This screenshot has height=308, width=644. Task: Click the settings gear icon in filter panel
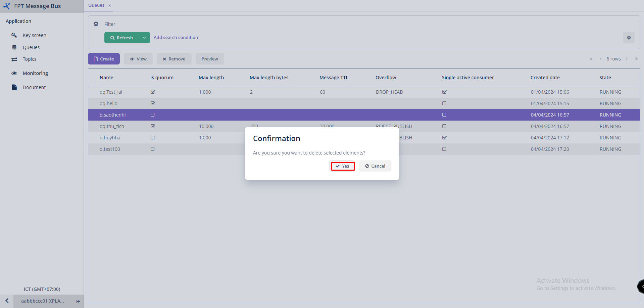[x=629, y=38]
